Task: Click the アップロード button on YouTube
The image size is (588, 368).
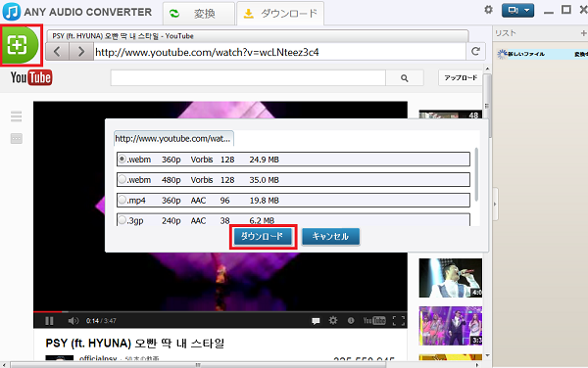Action: 461,78
